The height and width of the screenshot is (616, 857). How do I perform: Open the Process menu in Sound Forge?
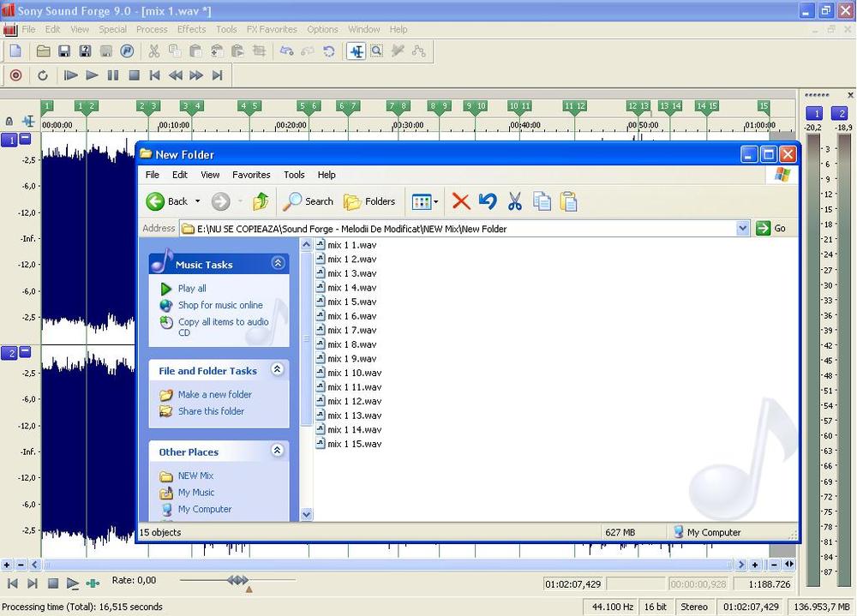point(152,29)
